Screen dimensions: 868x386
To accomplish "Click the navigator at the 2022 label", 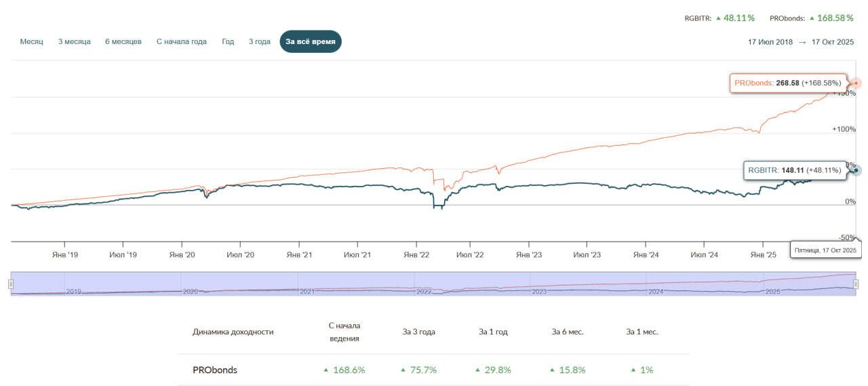I will point(424,292).
